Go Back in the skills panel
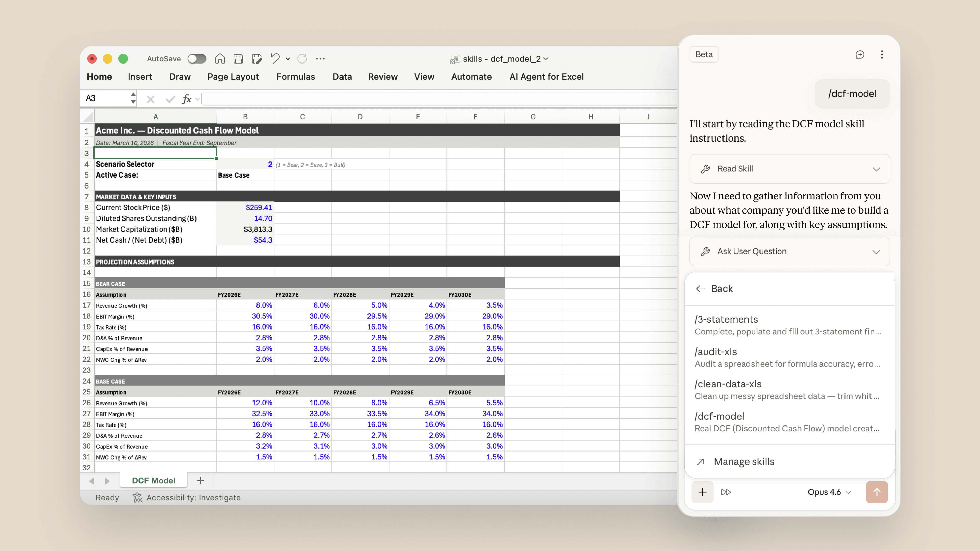The height and width of the screenshot is (551, 980). coord(715,288)
